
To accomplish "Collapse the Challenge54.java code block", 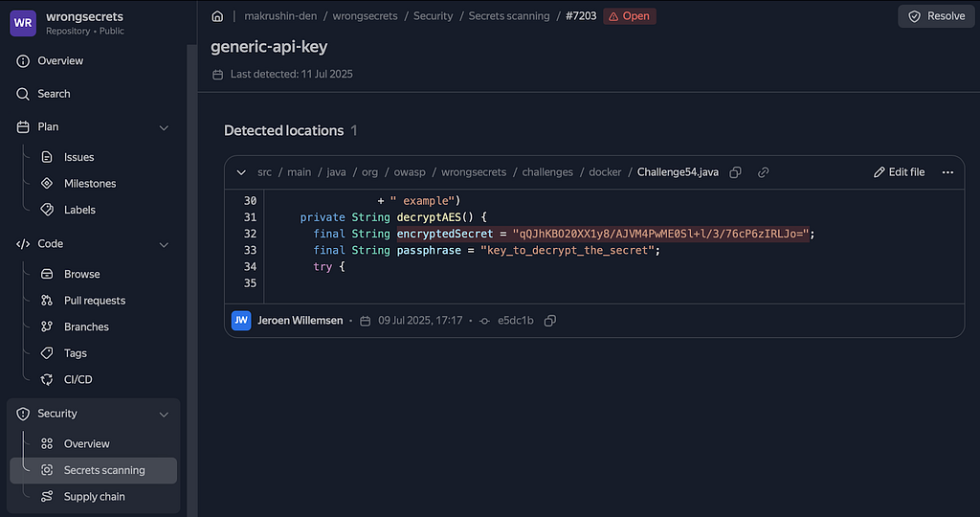I will (240, 172).
